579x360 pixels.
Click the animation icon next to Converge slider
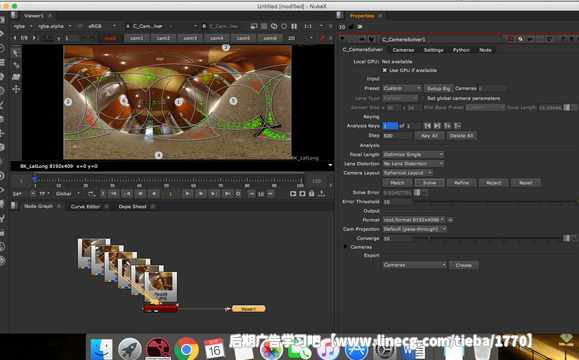coord(574,239)
